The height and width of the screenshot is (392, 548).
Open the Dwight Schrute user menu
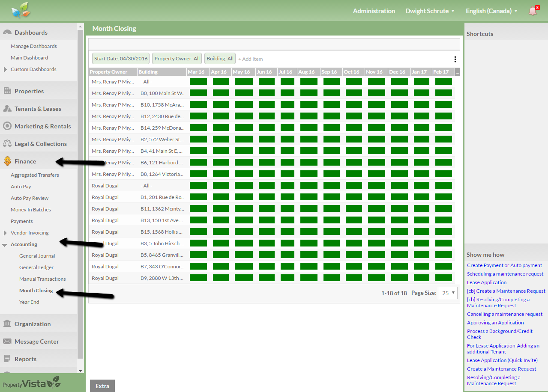coord(430,11)
